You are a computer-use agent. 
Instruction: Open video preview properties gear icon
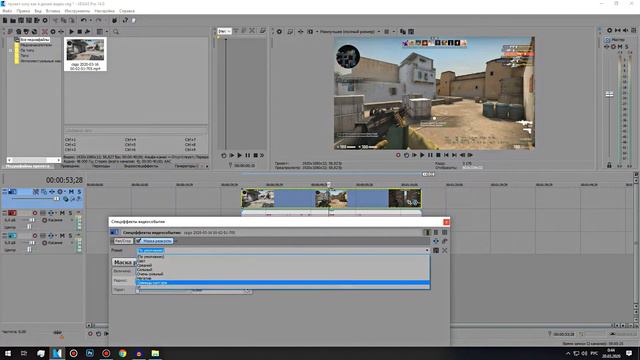click(280, 31)
